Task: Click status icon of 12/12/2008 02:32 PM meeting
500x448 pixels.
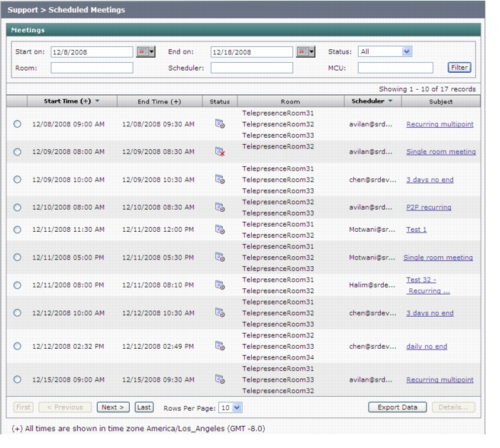Action: tap(220, 346)
